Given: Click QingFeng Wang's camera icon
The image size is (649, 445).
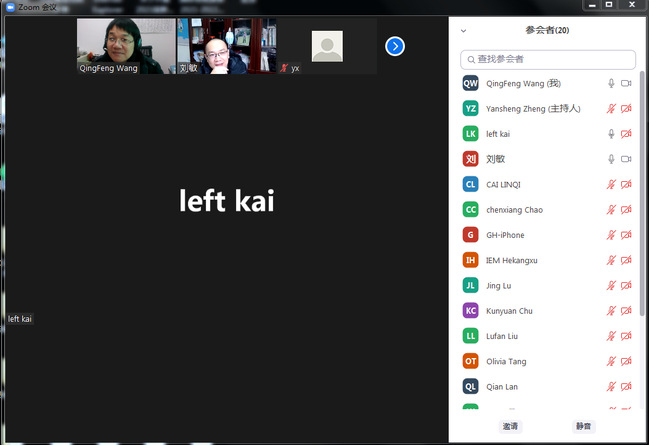Looking at the screenshot, I should click(626, 83).
